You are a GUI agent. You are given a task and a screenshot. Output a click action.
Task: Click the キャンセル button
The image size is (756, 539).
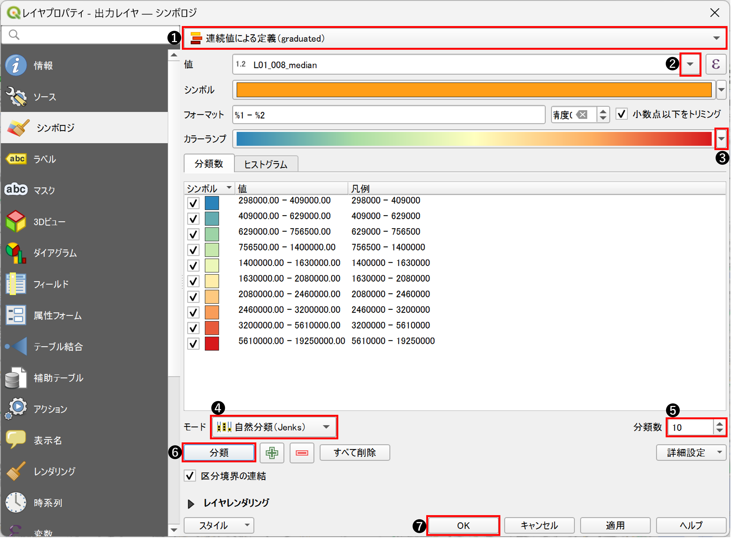[539, 525]
